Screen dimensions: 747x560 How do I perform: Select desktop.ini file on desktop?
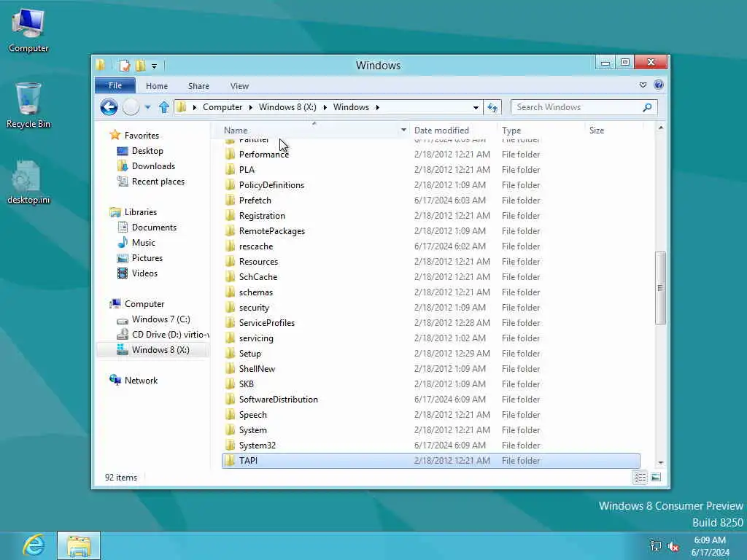point(28,183)
